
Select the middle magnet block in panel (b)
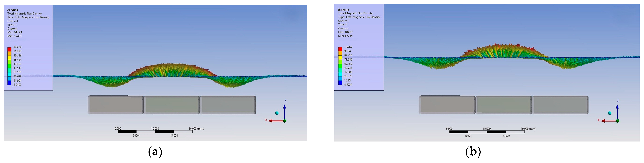(x=504, y=105)
